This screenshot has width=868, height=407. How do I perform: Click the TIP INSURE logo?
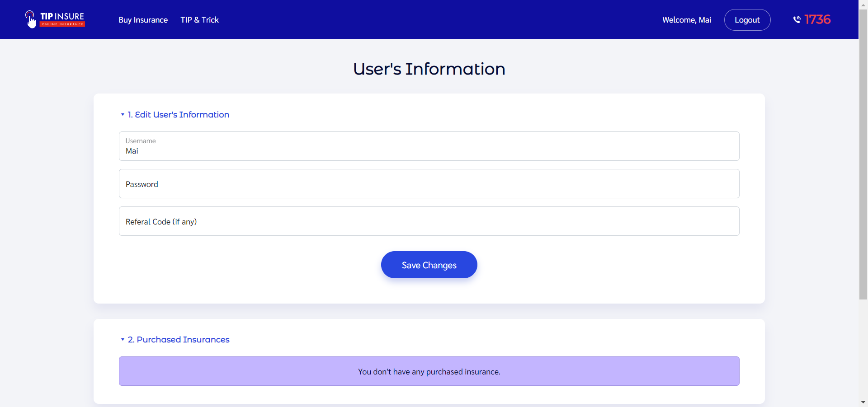click(54, 19)
